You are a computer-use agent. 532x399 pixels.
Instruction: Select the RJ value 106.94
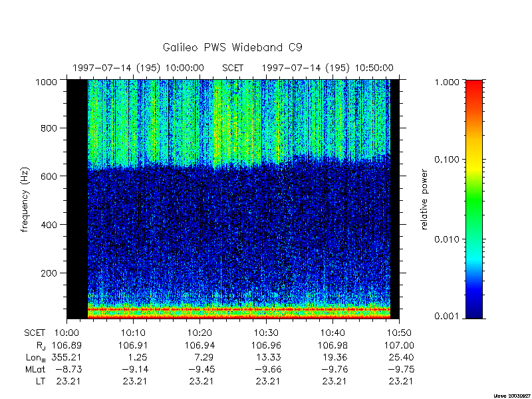pyautogui.click(x=199, y=345)
